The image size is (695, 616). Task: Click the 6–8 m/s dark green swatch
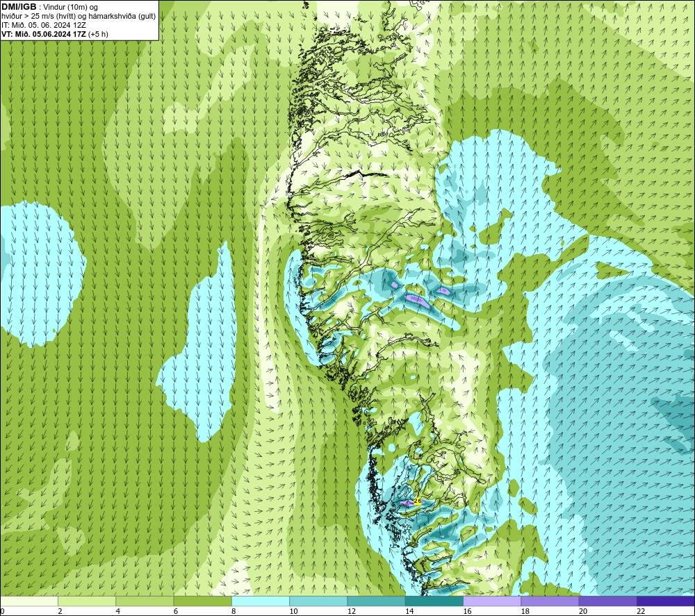(202, 601)
